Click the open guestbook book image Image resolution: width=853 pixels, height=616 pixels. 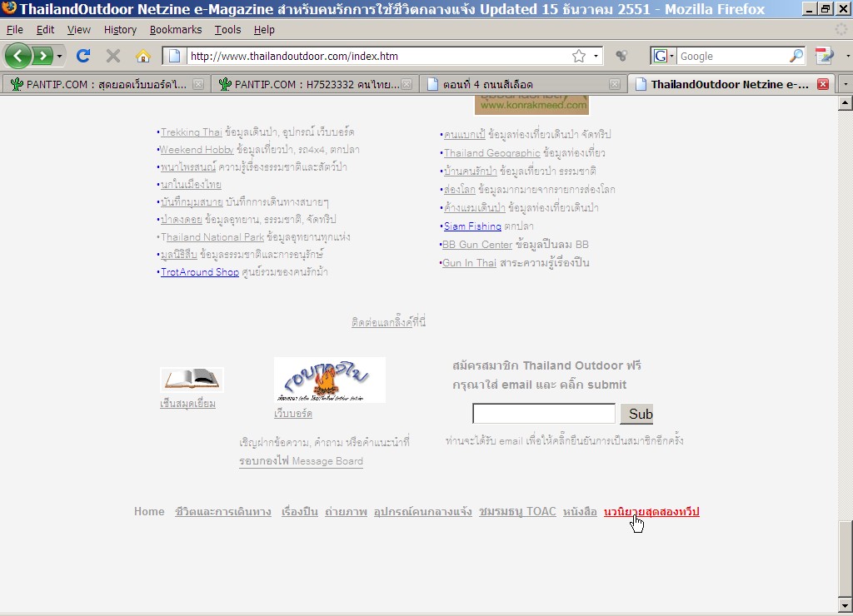tap(192, 379)
